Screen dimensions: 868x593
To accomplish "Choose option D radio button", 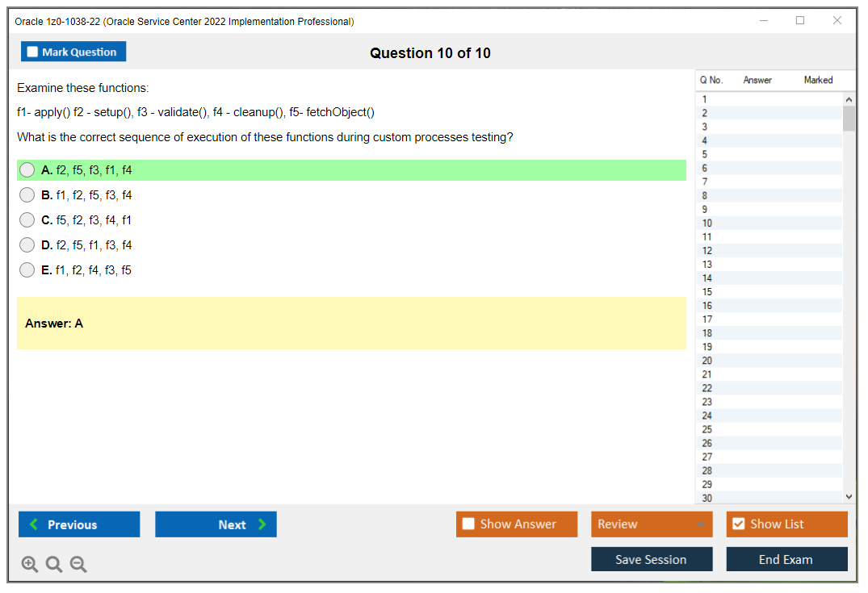I will pos(27,245).
